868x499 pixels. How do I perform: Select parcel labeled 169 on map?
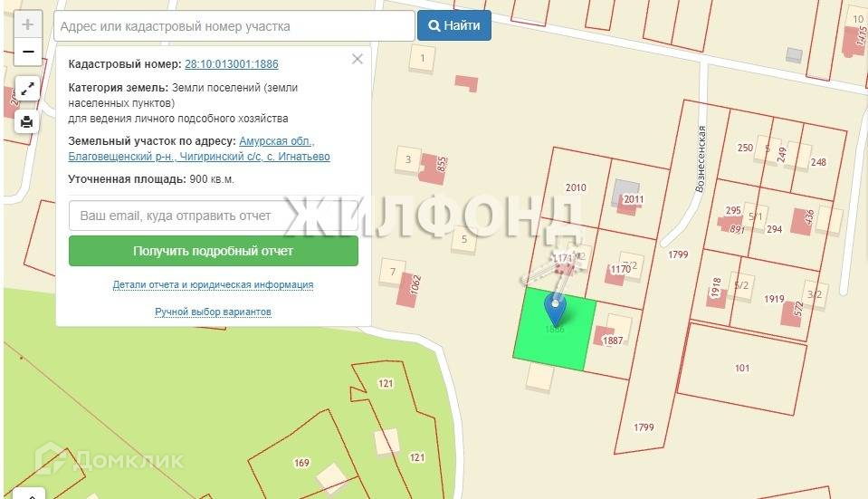(x=301, y=463)
